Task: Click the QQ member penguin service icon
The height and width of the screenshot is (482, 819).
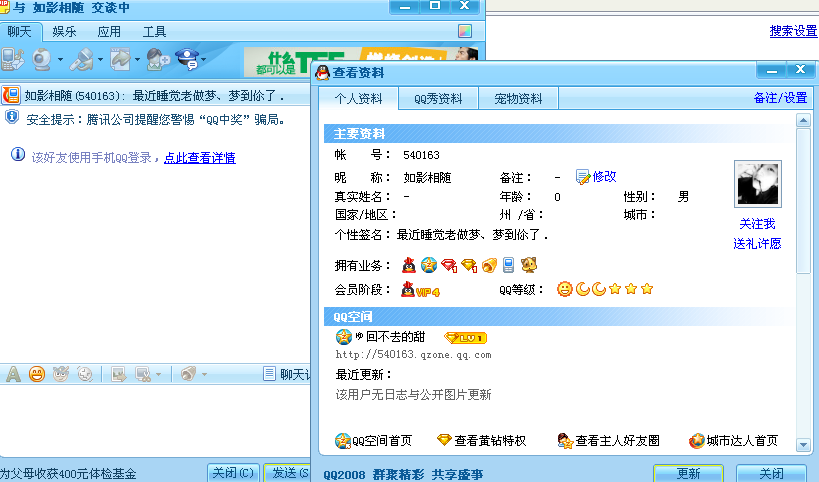Action: (x=409, y=265)
